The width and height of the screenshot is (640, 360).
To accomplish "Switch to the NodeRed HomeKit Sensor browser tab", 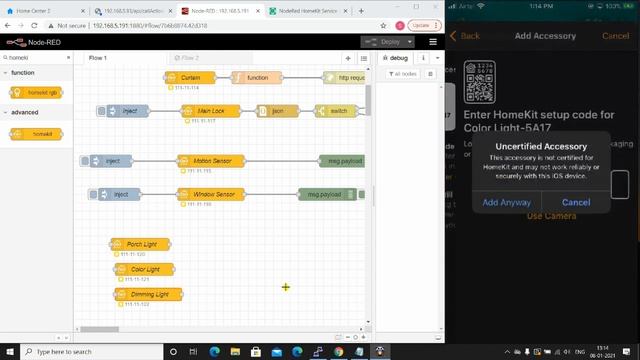I will 308,11.
